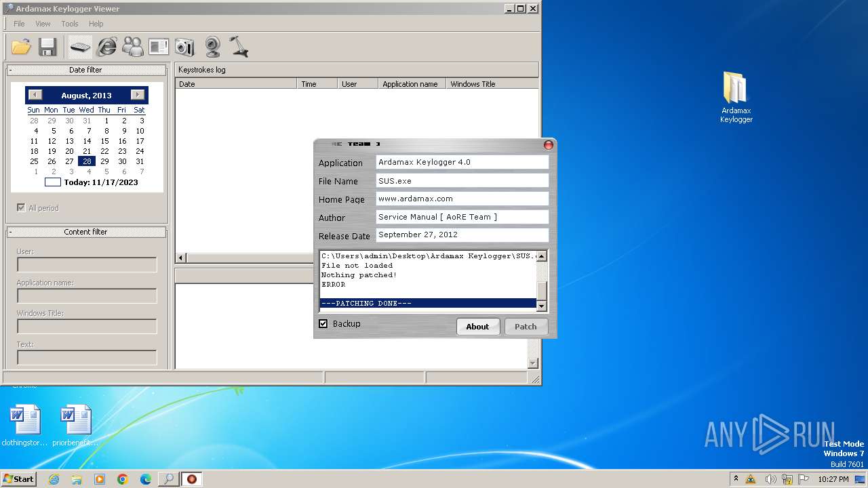Open the Microphone audio log icon
This screenshot has height=488, width=868.
[x=238, y=47]
